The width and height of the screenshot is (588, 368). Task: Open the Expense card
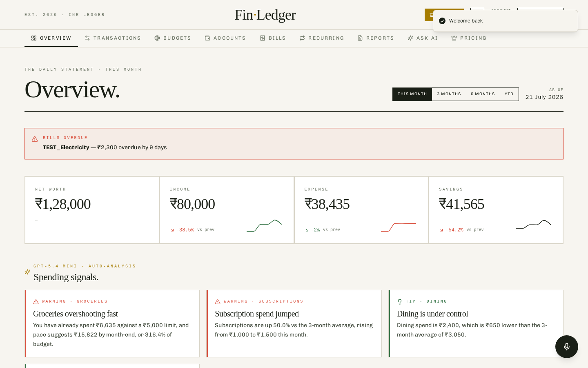tap(361, 210)
